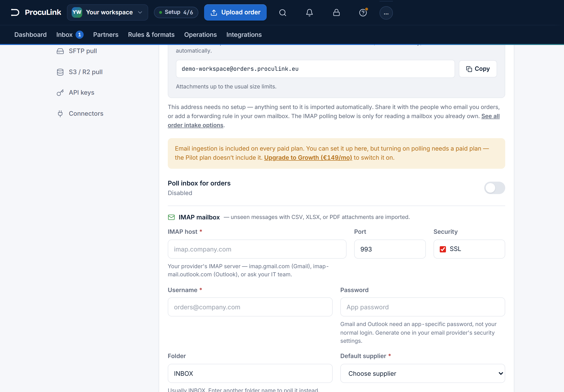This screenshot has width=564, height=392.
Task: Follow See all order intake options link
Action: 195,125
